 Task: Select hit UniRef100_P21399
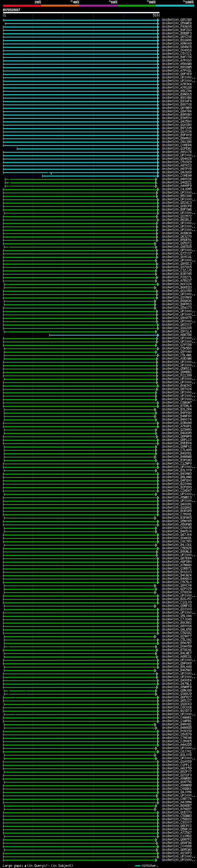tap(177, 375)
